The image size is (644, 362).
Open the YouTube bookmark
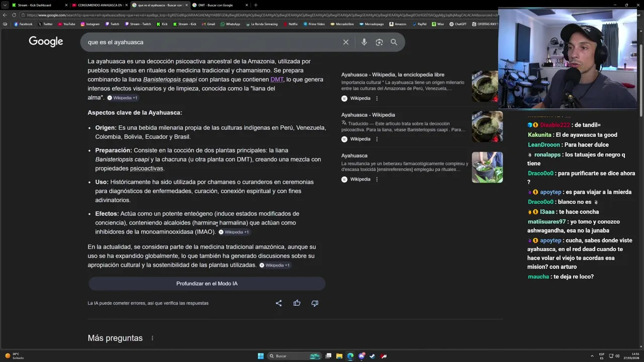66,24
